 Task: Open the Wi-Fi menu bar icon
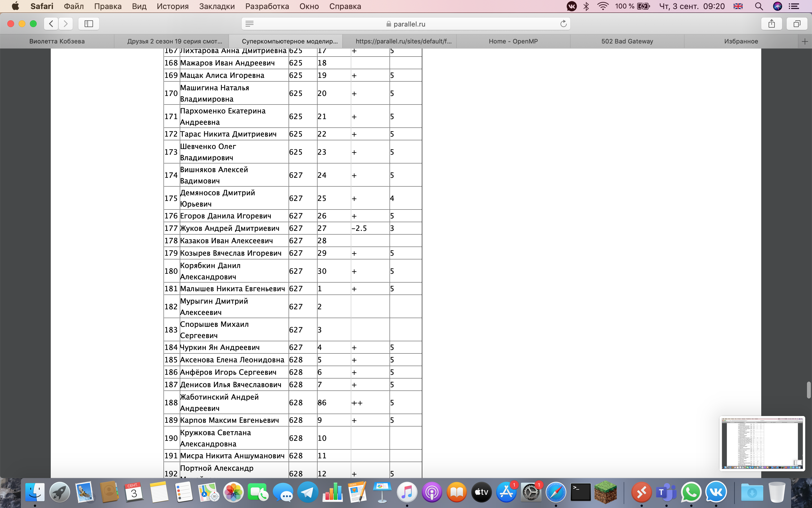coord(603,6)
